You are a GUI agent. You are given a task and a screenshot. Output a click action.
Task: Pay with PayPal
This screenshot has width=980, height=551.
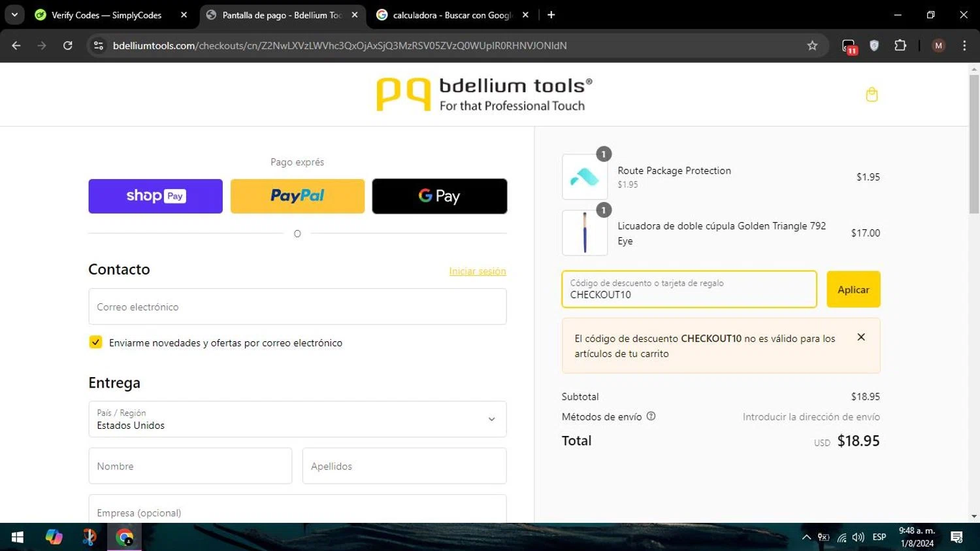297,196
